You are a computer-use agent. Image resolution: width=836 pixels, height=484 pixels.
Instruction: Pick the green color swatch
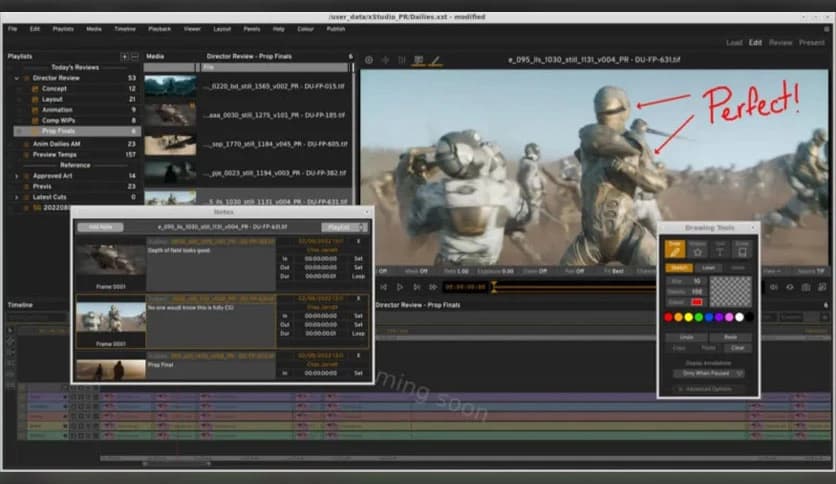click(698, 317)
